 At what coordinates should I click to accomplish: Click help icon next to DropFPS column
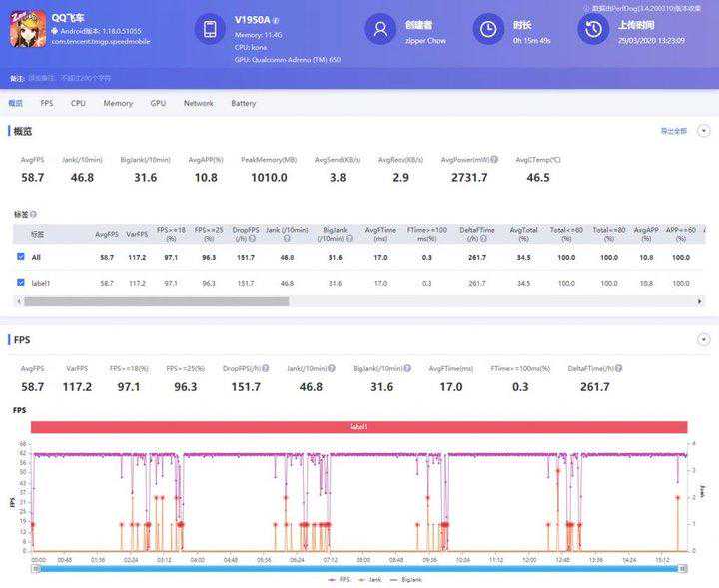248,239
